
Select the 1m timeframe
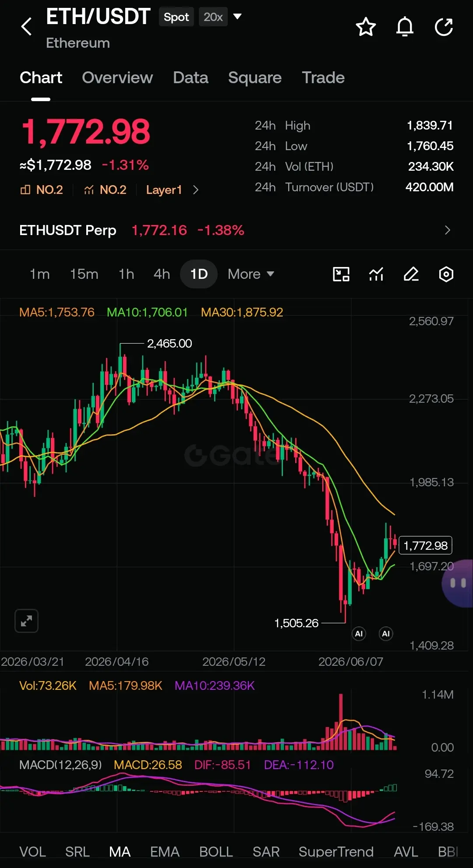[x=39, y=274]
